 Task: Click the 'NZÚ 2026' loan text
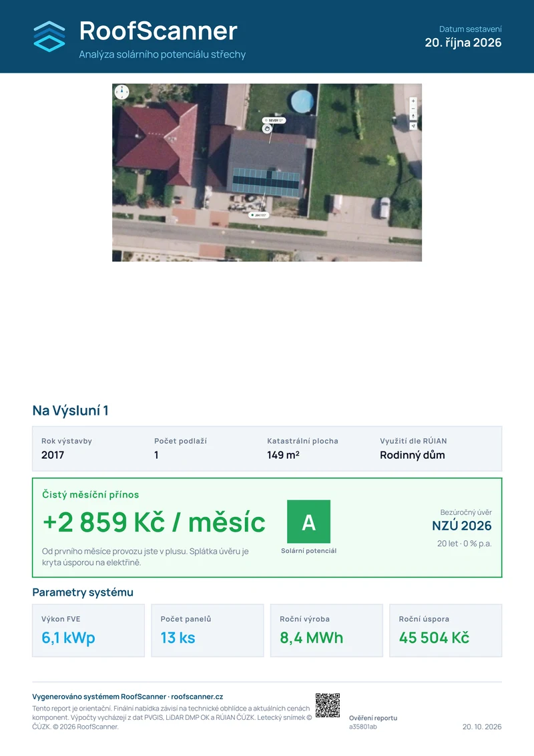click(x=462, y=526)
